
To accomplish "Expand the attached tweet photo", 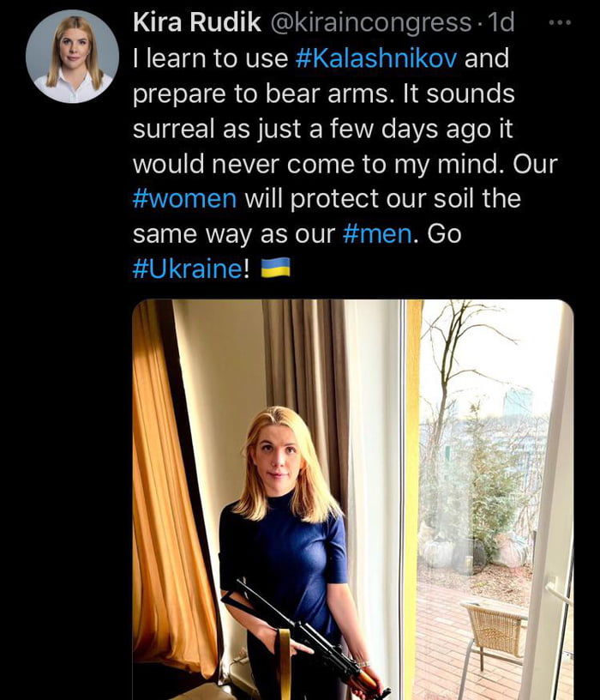I will (x=351, y=498).
